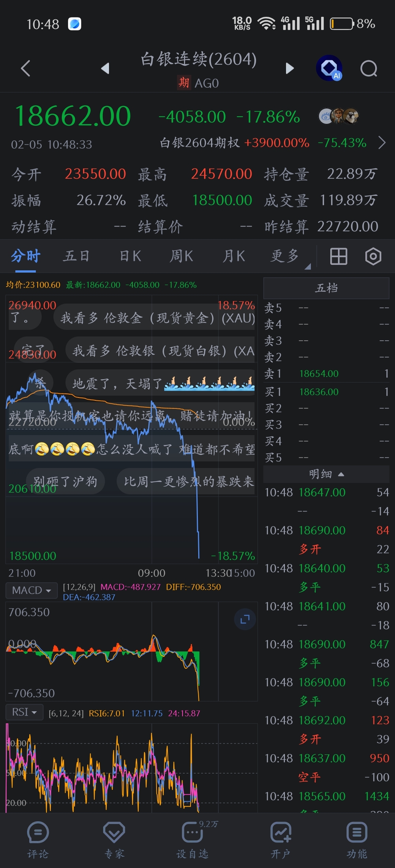View the user avatars group
Screen dimensions: 395x868
(339, 116)
